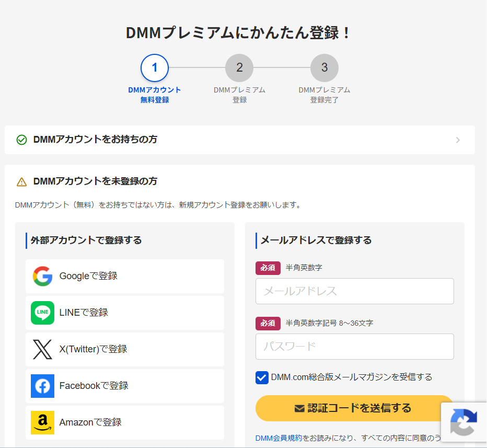
Task: Click the X (Twitter) logo icon
Action: pyautogui.click(x=42, y=349)
